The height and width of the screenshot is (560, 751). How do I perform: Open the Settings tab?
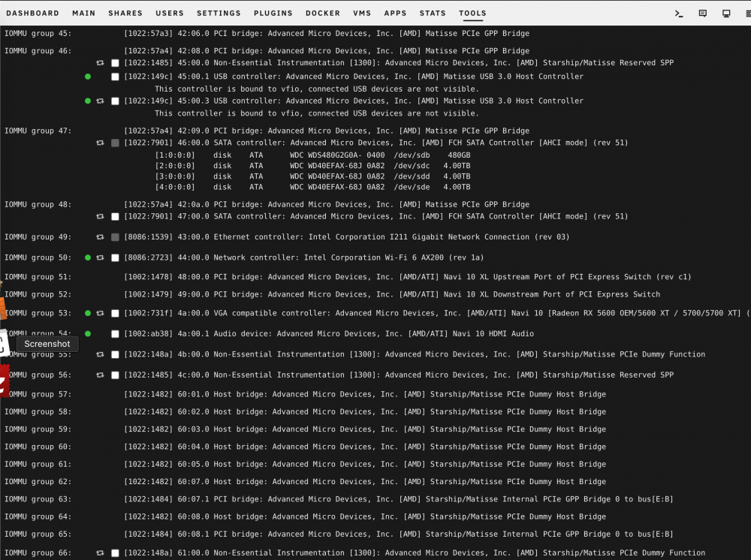[x=219, y=14]
